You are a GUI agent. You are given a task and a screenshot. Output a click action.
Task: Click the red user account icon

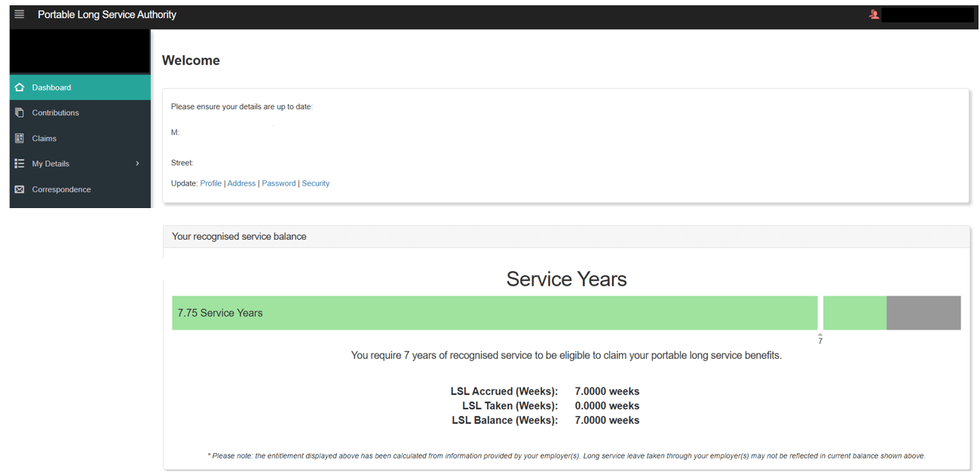pyautogui.click(x=874, y=14)
